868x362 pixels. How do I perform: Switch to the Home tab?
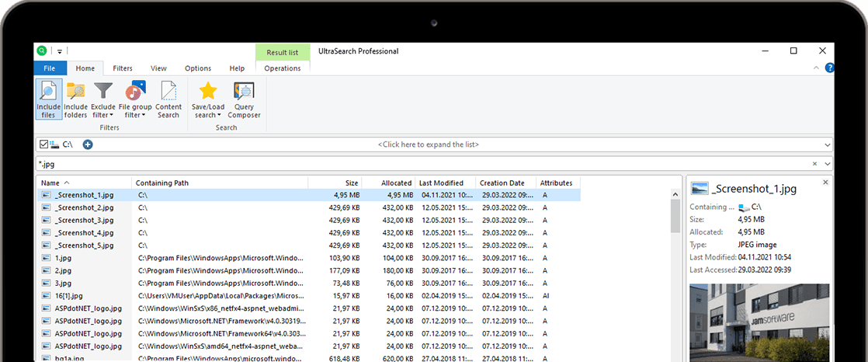(85, 68)
